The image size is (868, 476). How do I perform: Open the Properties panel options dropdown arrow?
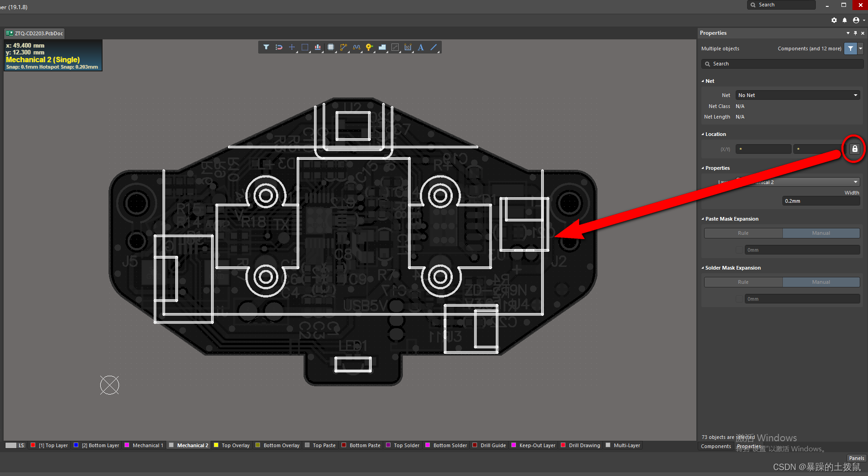pos(848,33)
